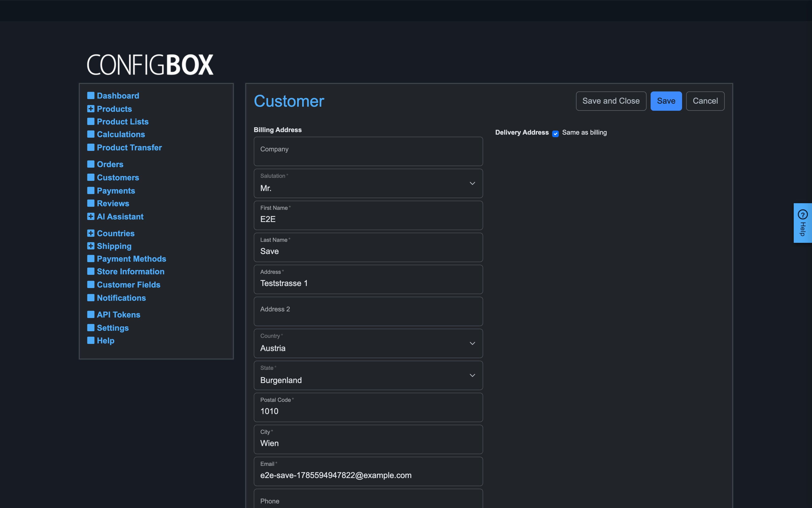The width and height of the screenshot is (812, 508).
Task: Click the Address field showing Teststrasse 1
Action: click(368, 280)
